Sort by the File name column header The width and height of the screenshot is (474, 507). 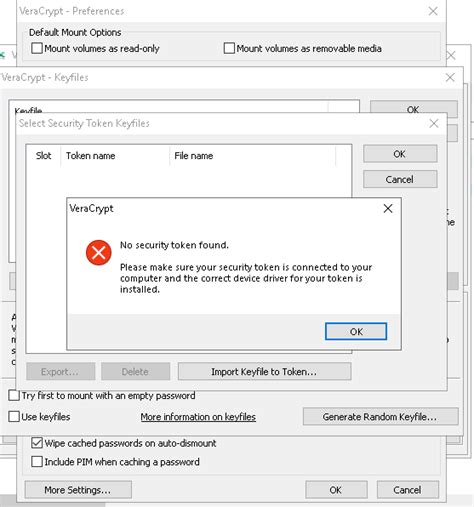click(253, 156)
